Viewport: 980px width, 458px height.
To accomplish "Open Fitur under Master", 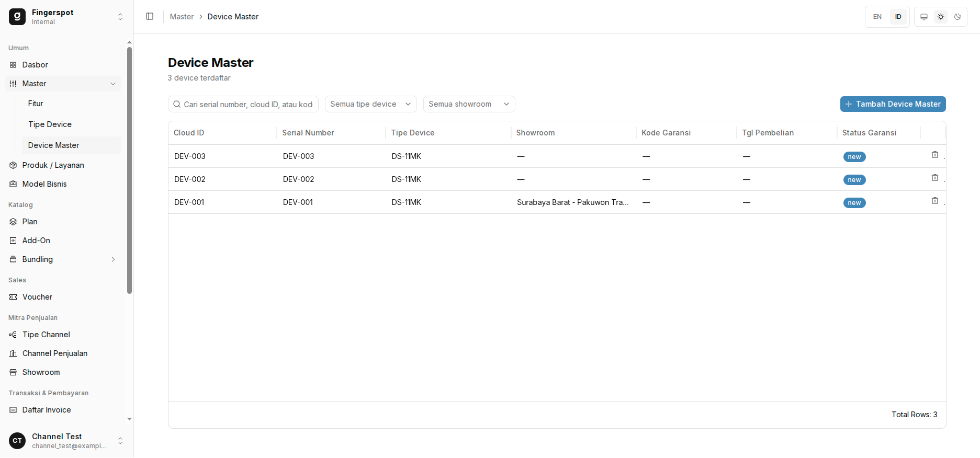I will click(x=71, y=104).
